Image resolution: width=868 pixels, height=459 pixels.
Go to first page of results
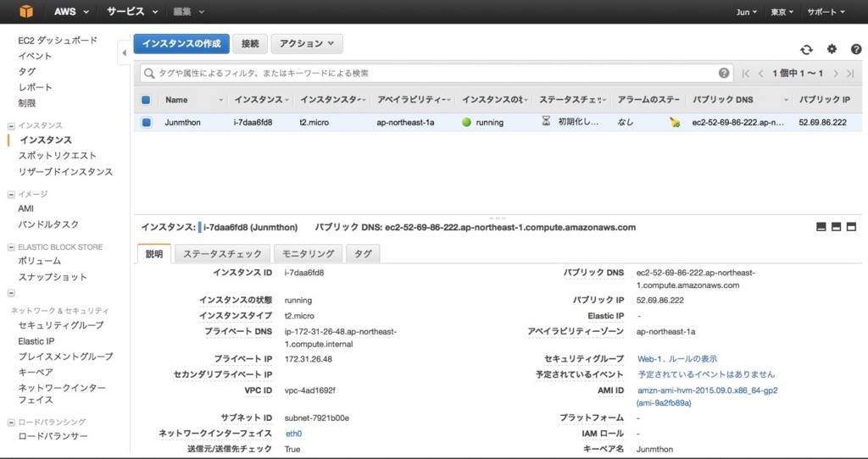[746, 74]
